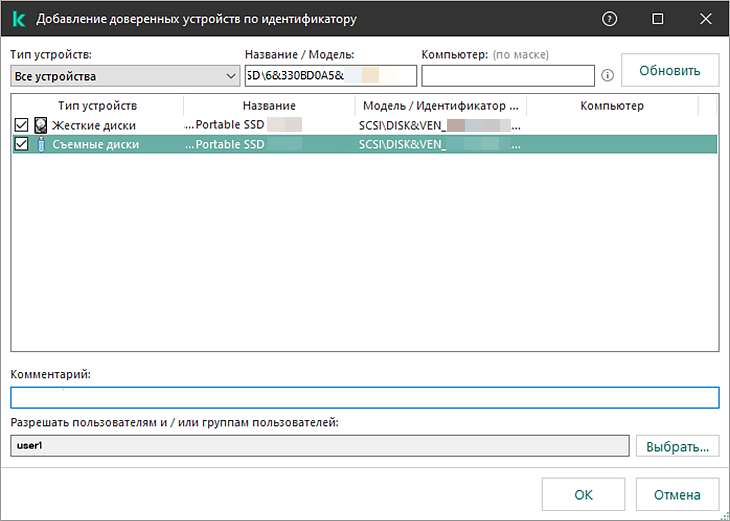Select the Жесткие диски row text

94,126
